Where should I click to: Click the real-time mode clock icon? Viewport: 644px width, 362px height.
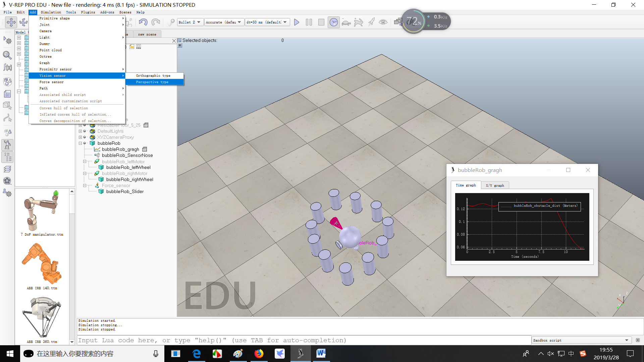coord(333,22)
